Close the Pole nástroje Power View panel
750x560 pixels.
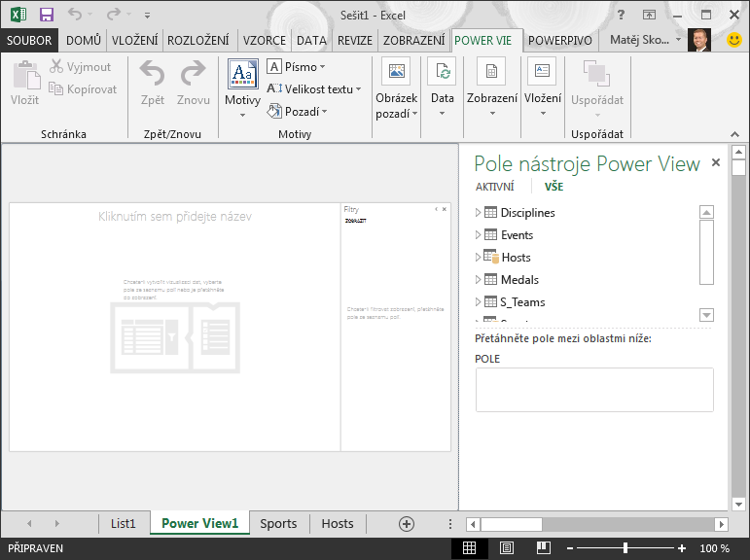(x=716, y=162)
